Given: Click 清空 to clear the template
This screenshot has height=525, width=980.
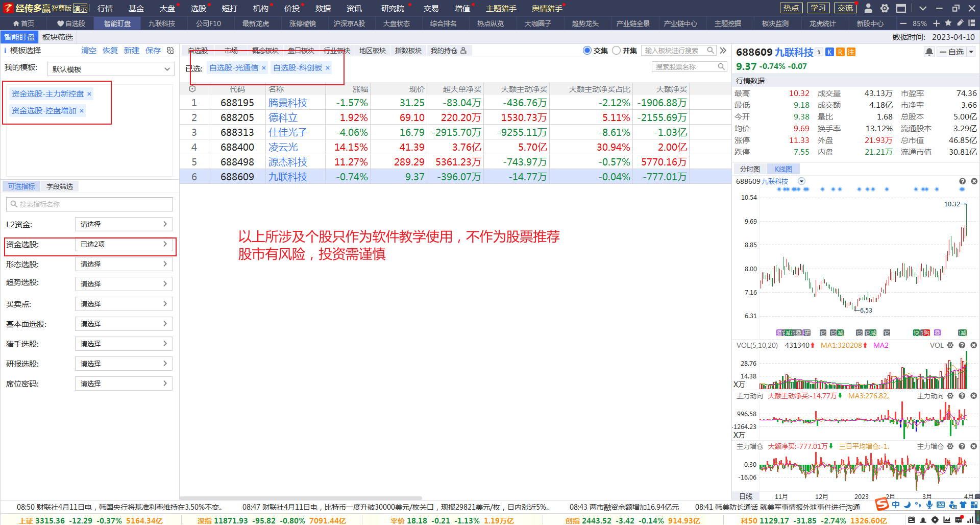Looking at the screenshot, I should [89, 50].
